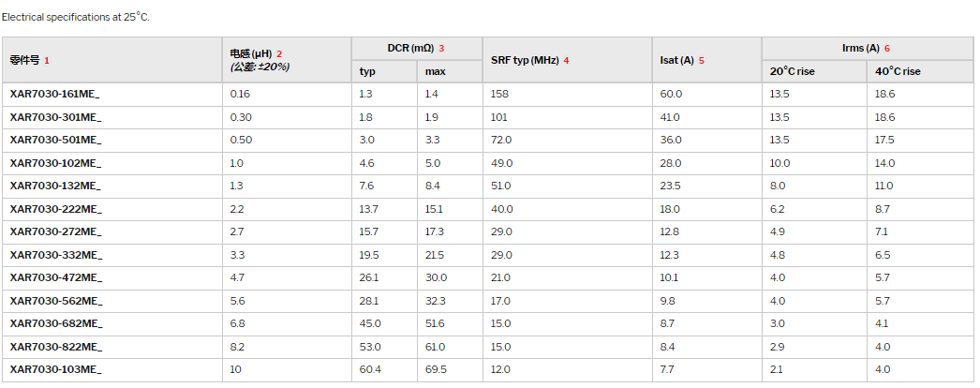Select part number XAR7030-102ME_
Image resolution: width=980 pixels, height=388 pixels.
[x=55, y=163]
